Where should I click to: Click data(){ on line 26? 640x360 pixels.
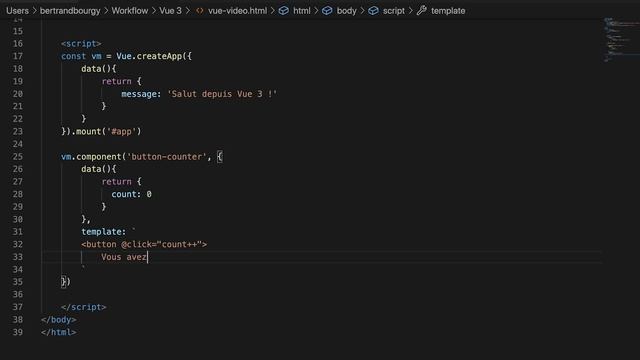(98, 169)
